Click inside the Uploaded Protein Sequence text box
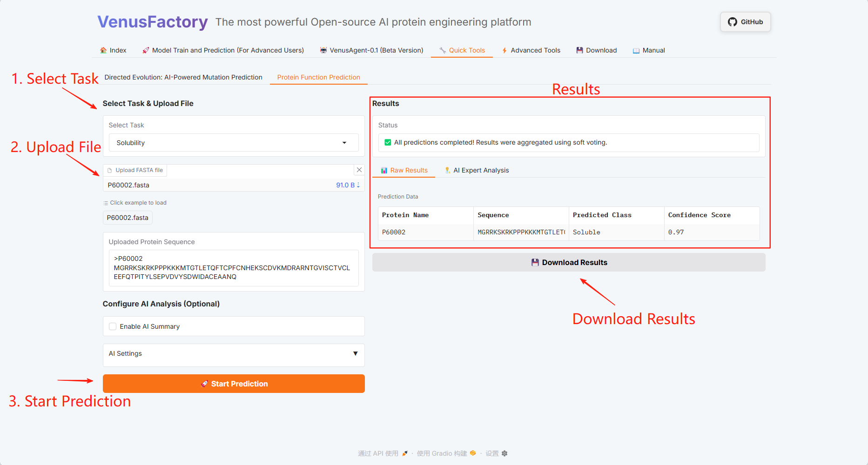The width and height of the screenshot is (868, 465). [233, 268]
